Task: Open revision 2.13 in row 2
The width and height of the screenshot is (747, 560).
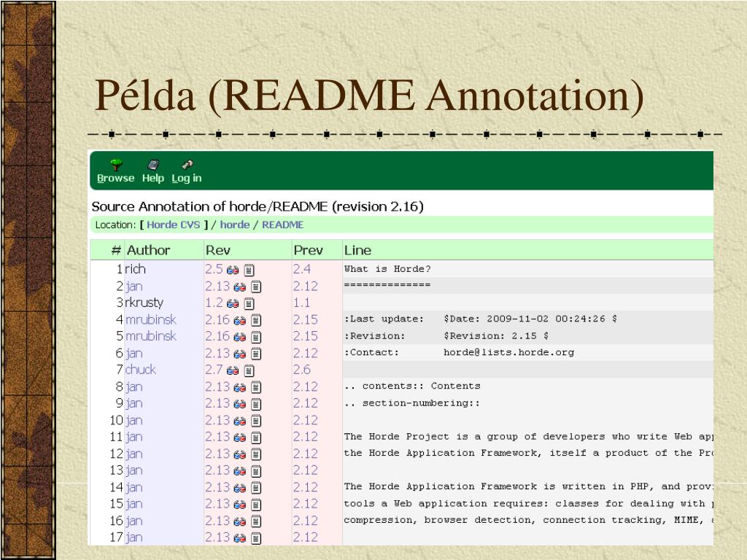Action: point(217,286)
